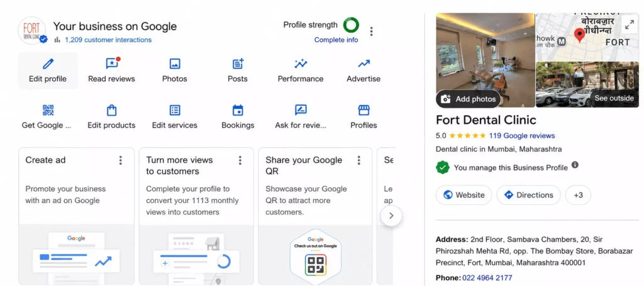
Task: Click Add photos button
Action: [468, 99]
